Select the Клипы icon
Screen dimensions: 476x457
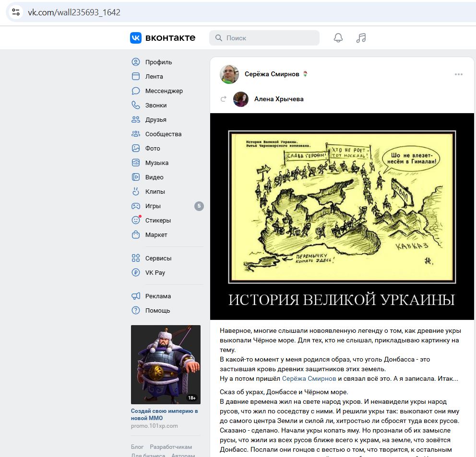point(136,191)
